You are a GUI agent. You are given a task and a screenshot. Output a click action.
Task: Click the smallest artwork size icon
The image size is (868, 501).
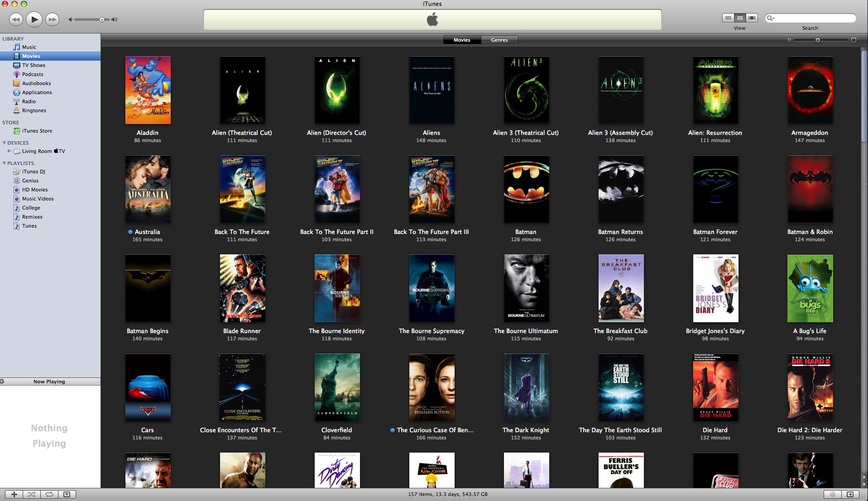pos(789,40)
